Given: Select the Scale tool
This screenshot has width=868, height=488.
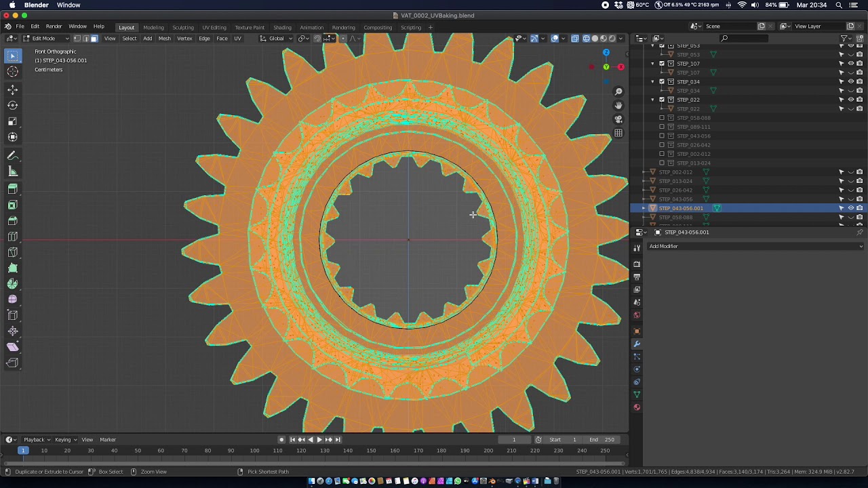Looking at the screenshot, I should 13,121.
